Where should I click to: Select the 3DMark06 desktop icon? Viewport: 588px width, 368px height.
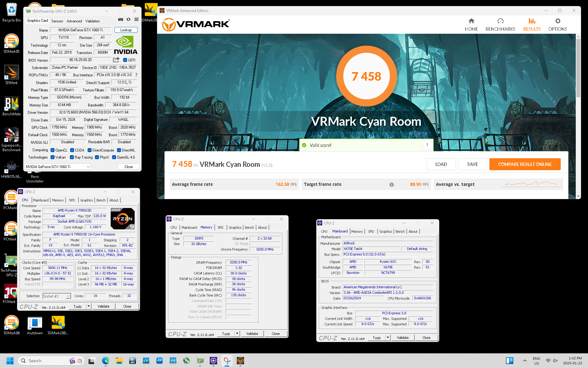click(x=12, y=325)
